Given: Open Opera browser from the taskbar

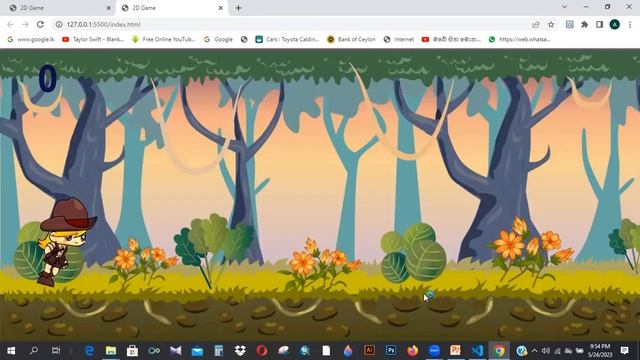Looking at the screenshot, I should click(x=262, y=351).
